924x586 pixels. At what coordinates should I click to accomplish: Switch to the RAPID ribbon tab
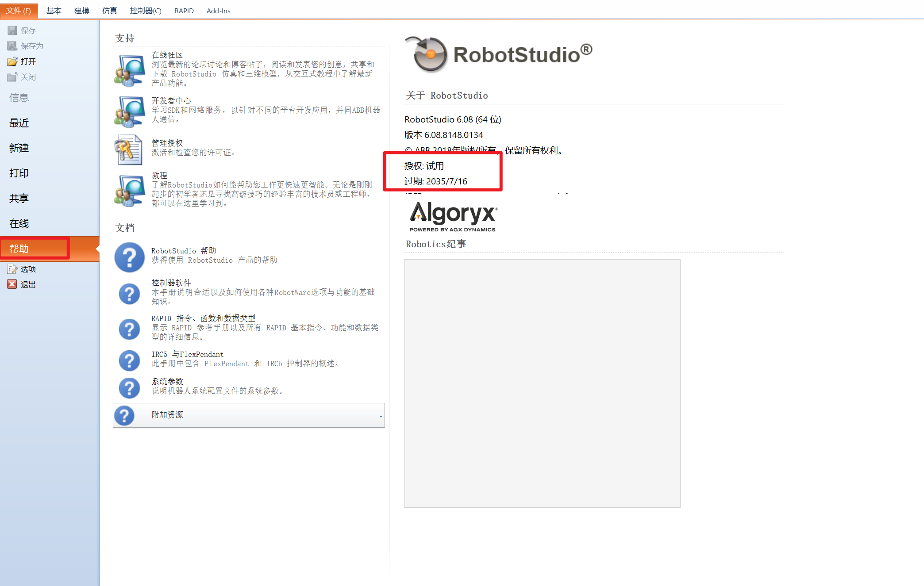[184, 11]
